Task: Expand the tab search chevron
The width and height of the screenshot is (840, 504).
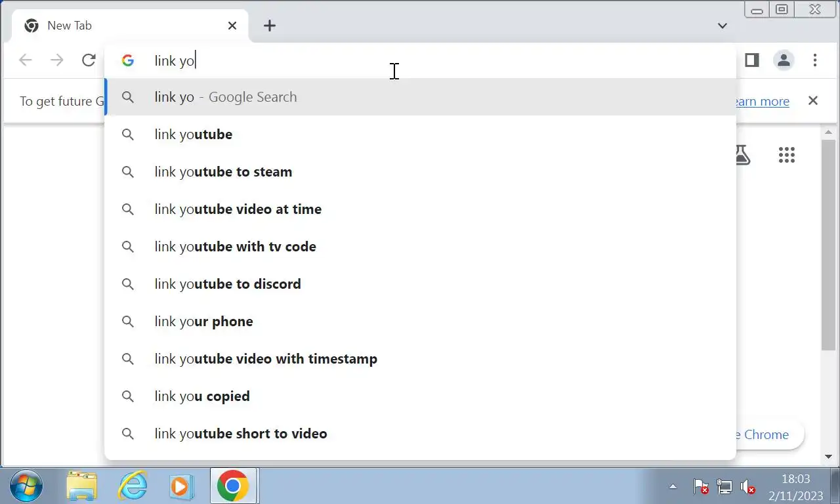Action: click(x=723, y=26)
